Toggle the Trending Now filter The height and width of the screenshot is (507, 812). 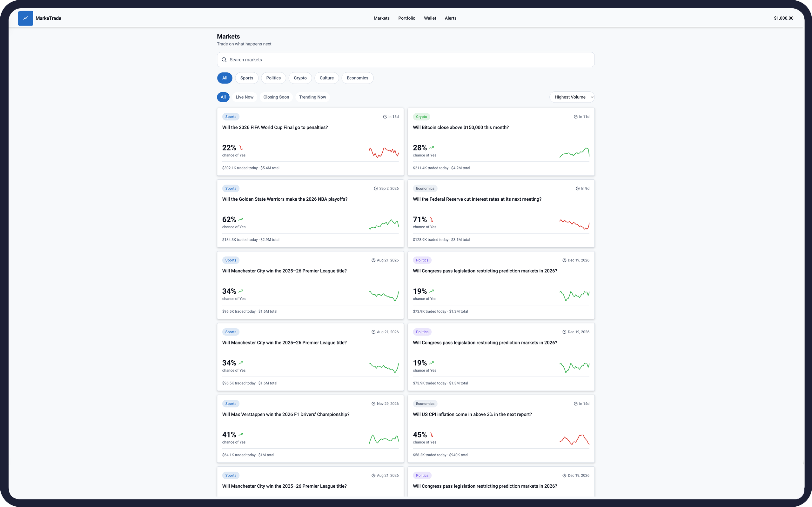point(312,97)
